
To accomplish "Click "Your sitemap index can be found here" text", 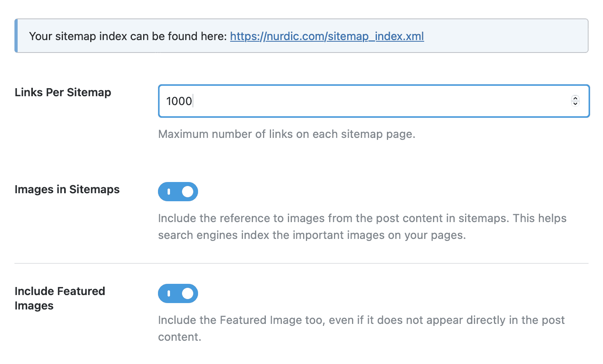I will click(x=128, y=36).
